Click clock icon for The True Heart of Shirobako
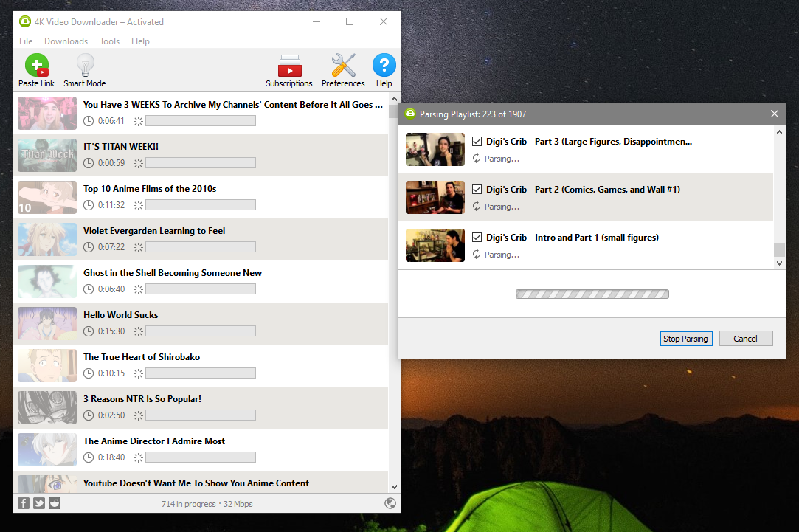 (89, 373)
